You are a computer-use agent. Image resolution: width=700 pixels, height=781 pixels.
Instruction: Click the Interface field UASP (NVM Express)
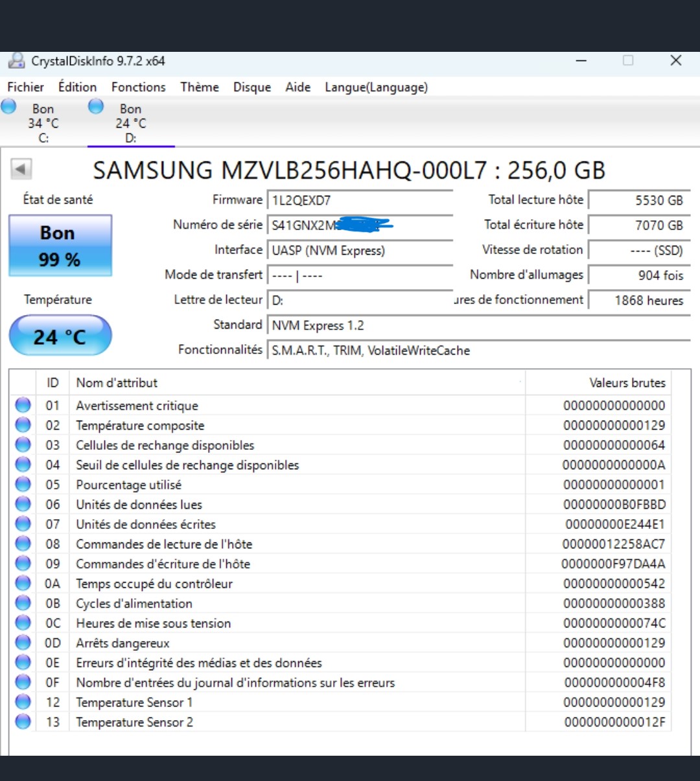(360, 250)
